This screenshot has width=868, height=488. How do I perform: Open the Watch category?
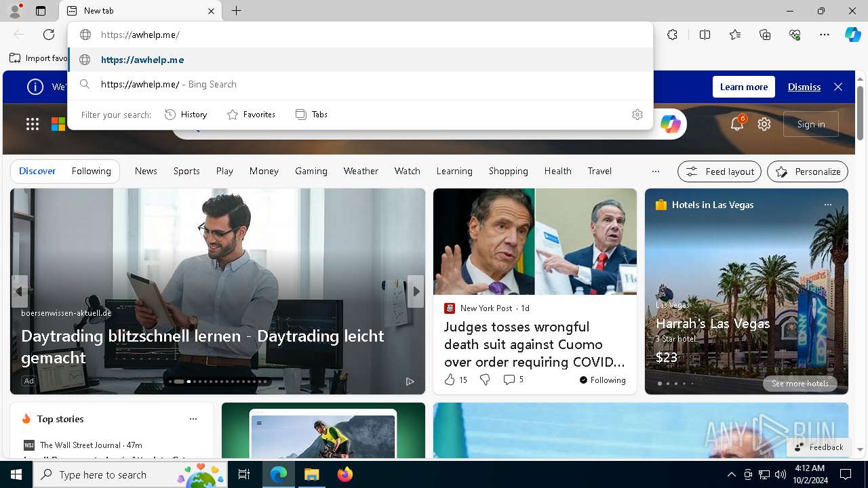408,171
